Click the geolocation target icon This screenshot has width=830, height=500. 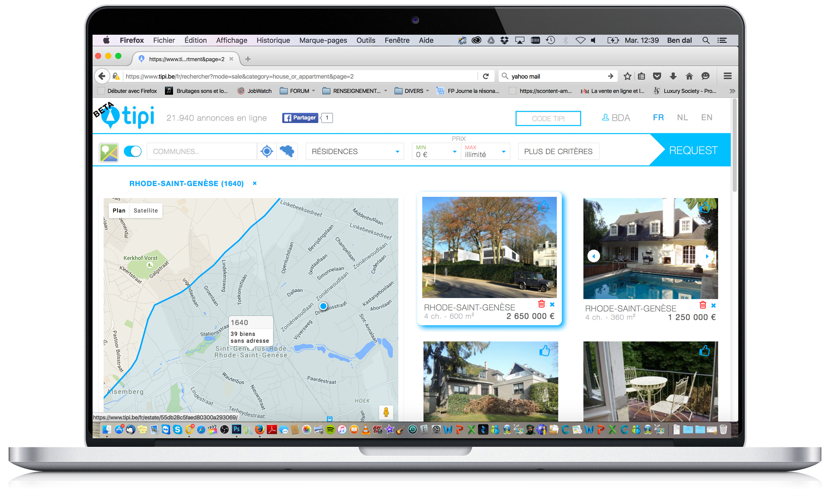(267, 152)
